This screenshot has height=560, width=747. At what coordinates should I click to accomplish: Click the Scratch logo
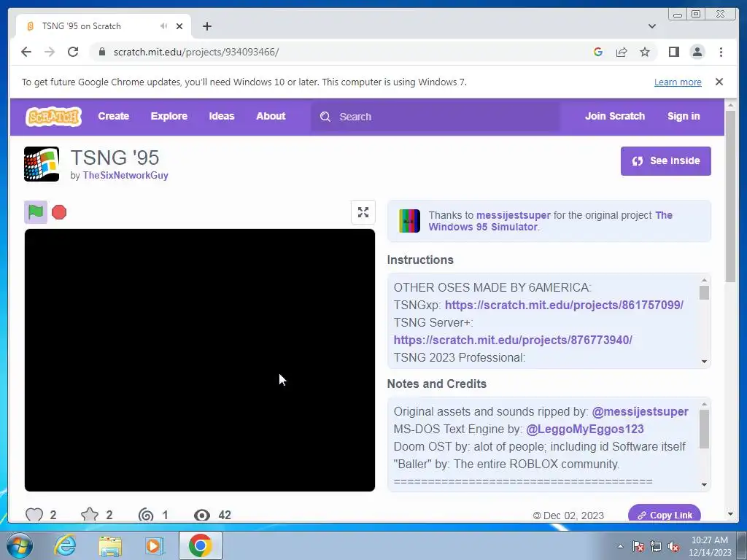point(53,116)
